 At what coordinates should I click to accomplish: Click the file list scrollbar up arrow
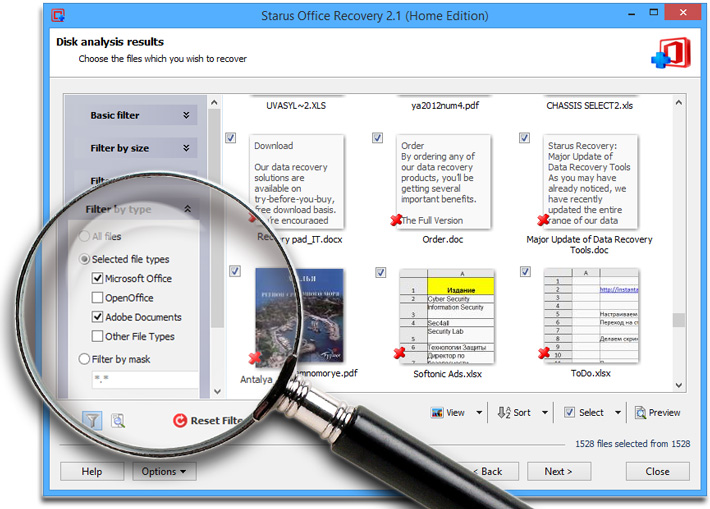point(678,102)
